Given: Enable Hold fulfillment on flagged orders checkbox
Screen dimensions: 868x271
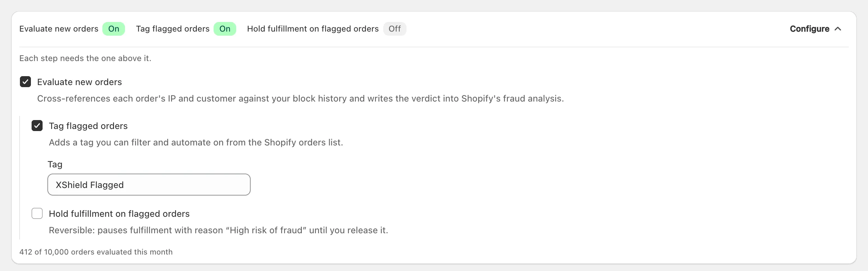Looking at the screenshot, I should (x=37, y=213).
